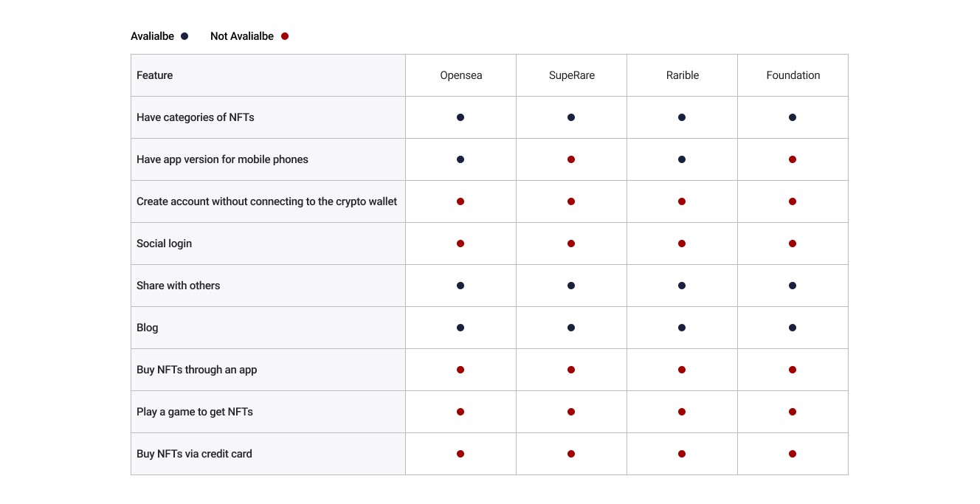Click 'Create account without connecting to the crypto wallet' label
This screenshot has height=504, width=980.
[267, 201]
